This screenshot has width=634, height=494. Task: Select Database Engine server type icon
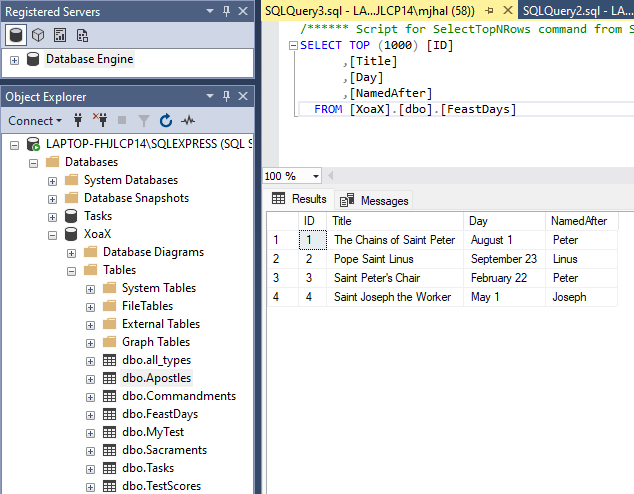click(17, 35)
